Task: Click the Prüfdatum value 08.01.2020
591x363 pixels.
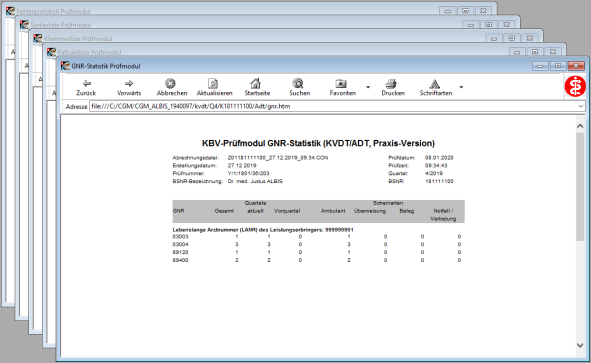Action: pyautogui.click(x=439, y=158)
